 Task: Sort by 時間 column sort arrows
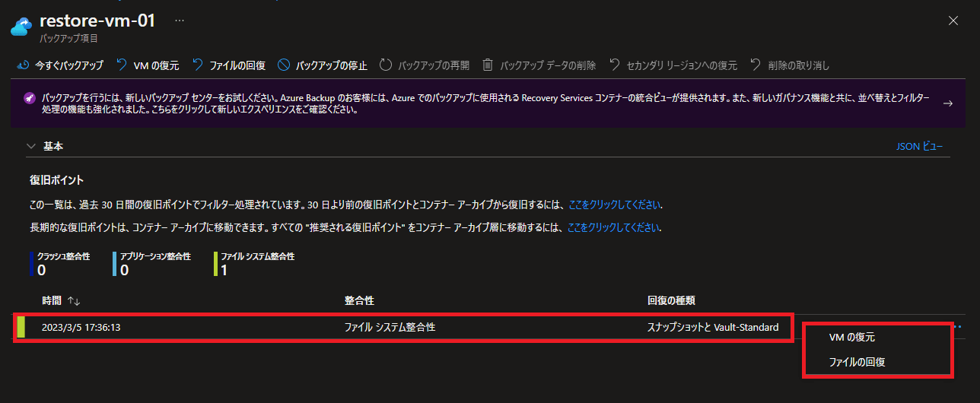(x=74, y=302)
